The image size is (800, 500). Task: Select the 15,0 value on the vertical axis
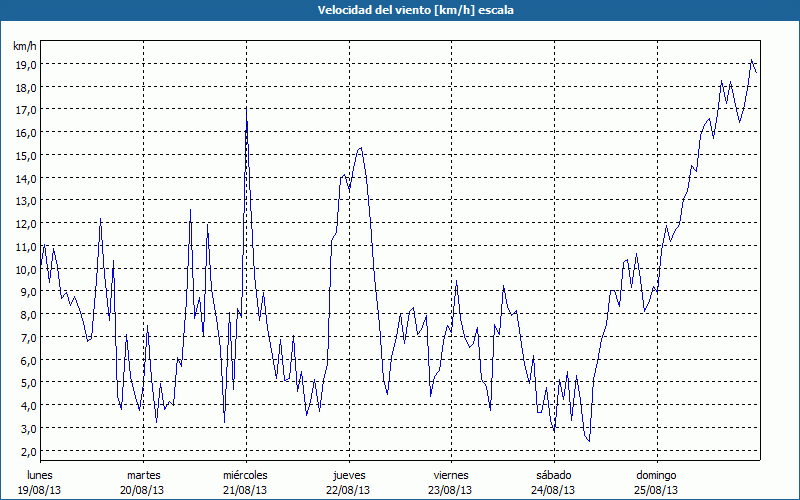pyautogui.click(x=25, y=155)
